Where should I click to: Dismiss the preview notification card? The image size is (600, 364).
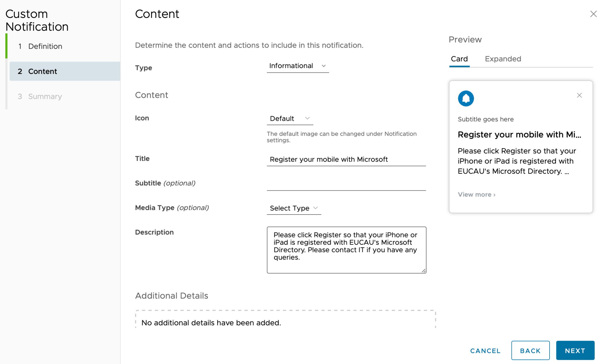(x=579, y=95)
